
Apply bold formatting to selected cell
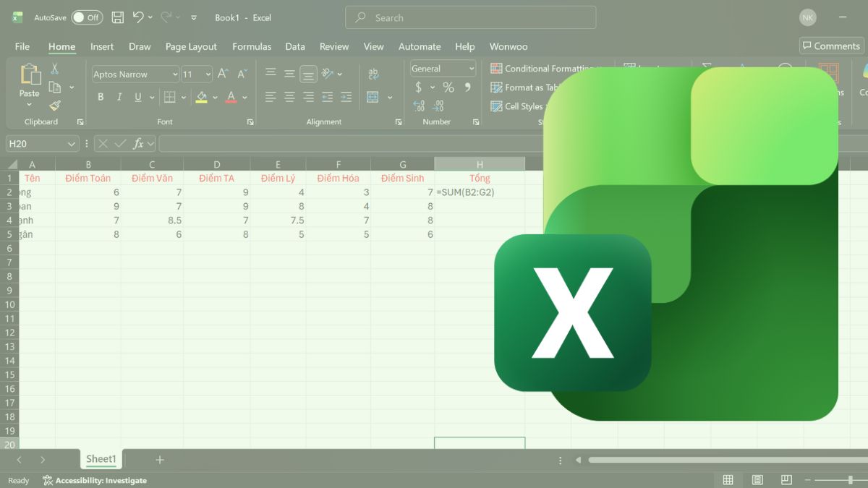[101, 97]
